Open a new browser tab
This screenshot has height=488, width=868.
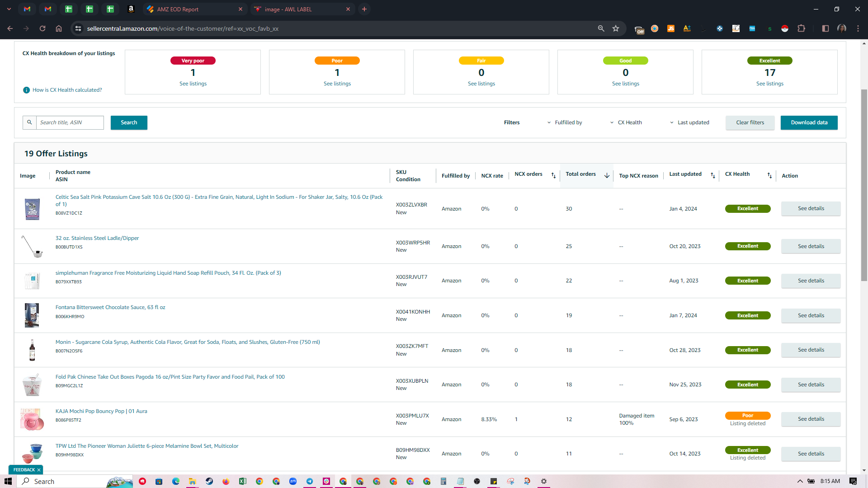click(x=364, y=9)
